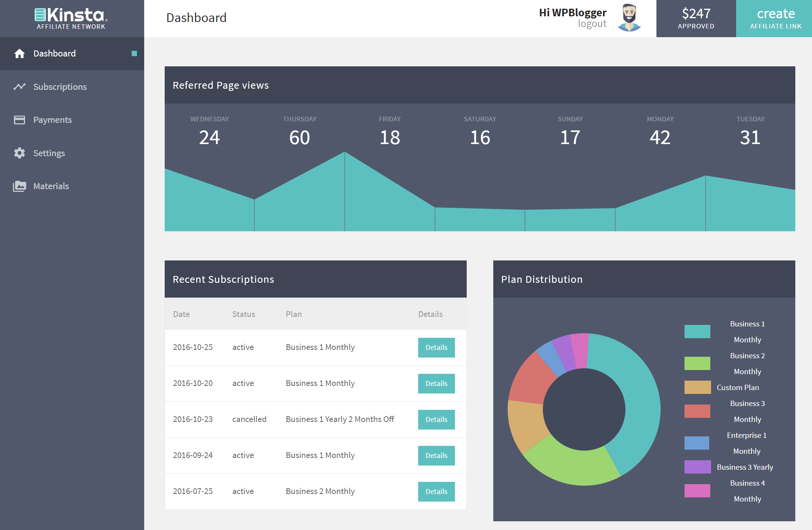Viewport: 812px width, 530px height.
Task: Click the Materials image gallery icon
Action: (19, 186)
